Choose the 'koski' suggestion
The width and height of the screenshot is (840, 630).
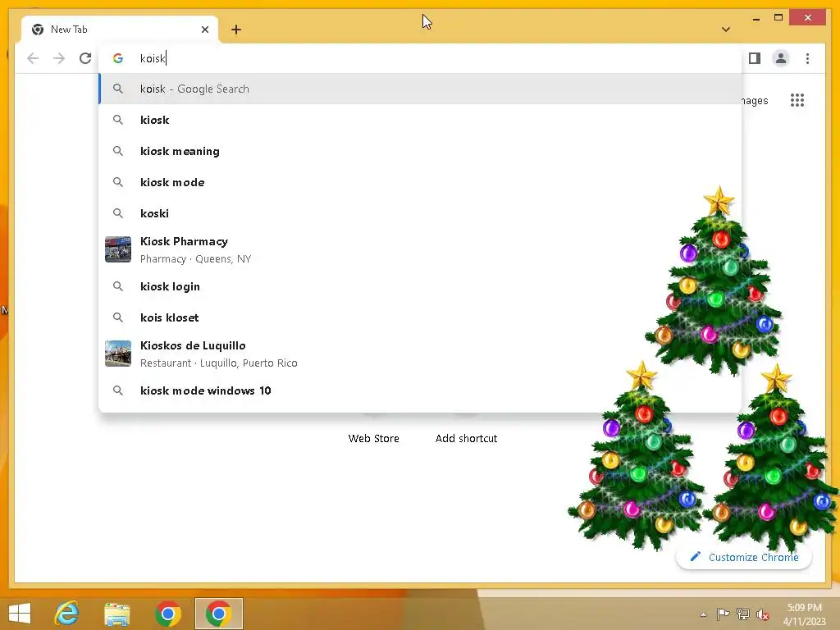click(420, 213)
